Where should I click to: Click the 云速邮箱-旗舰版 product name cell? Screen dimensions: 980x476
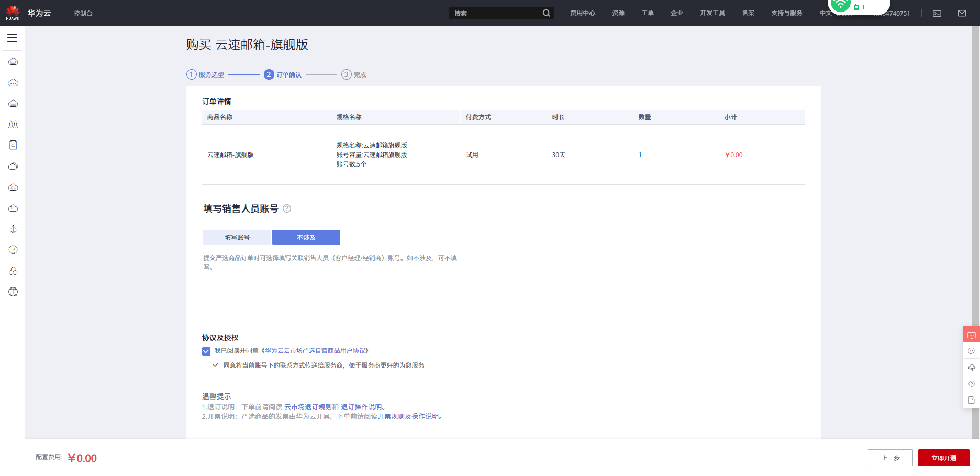click(230, 155)
